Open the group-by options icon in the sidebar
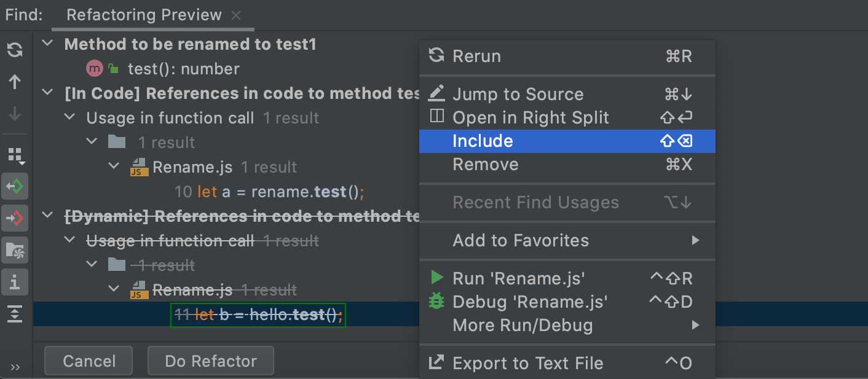This screenshot has width=868, height=379. coord(14,155)
